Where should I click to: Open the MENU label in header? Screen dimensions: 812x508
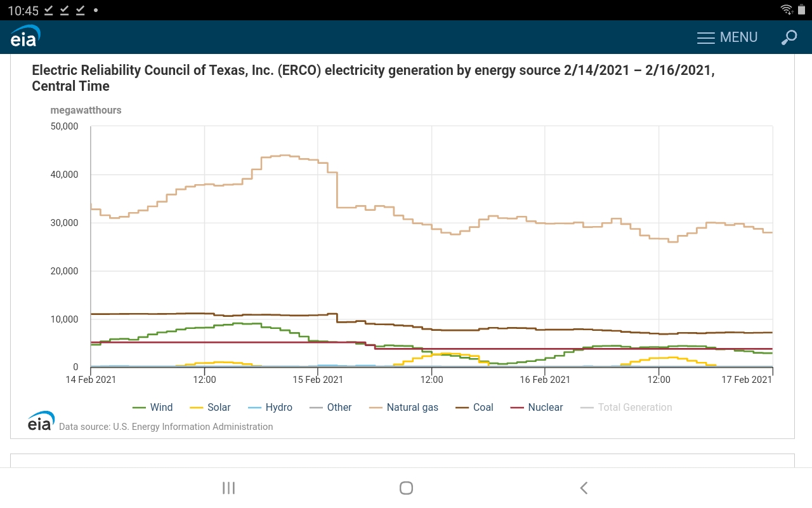pyautogui.click(x=738, y=37)
